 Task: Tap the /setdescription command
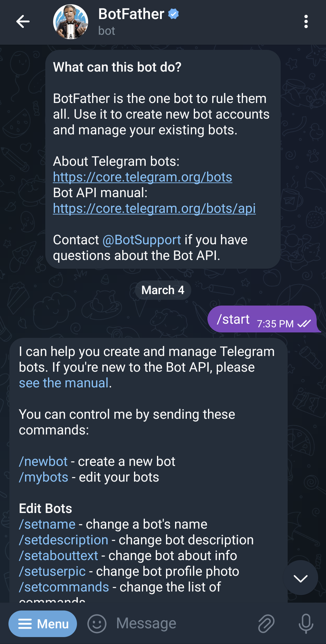63,540
